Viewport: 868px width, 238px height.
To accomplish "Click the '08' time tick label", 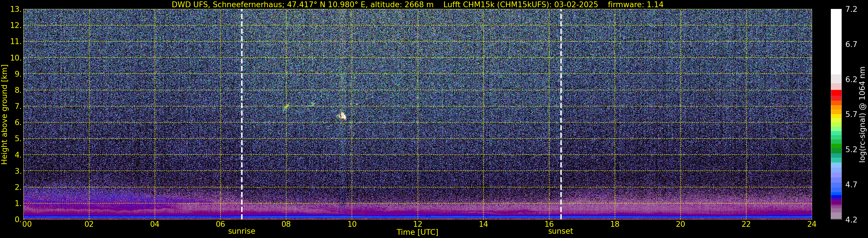I will [286, 224].
